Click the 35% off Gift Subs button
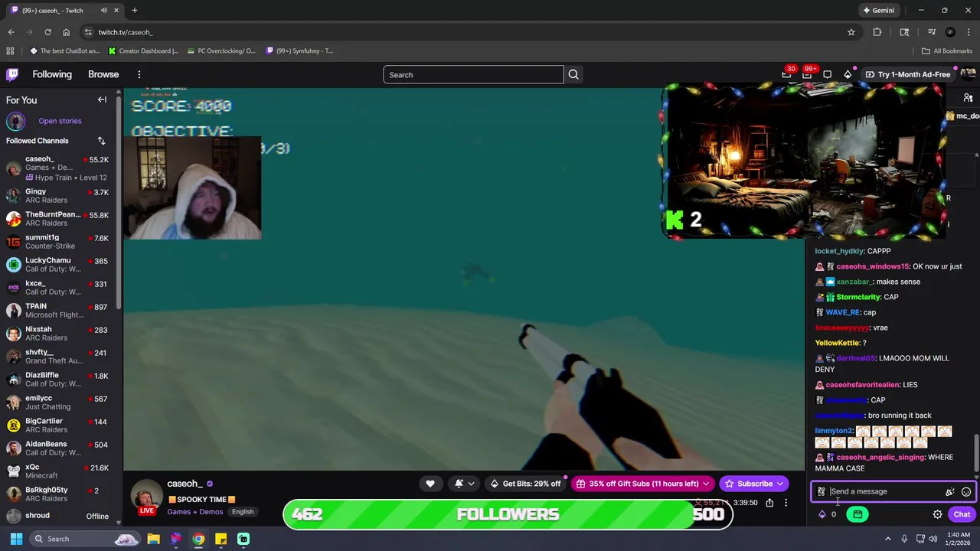This screenshot has height=551, width=980. click(643, 484)
